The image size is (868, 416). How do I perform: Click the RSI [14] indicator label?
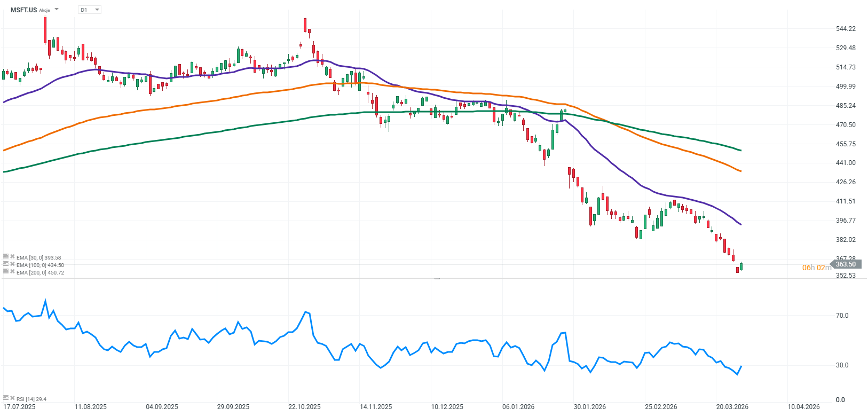(x=31, y=399)
